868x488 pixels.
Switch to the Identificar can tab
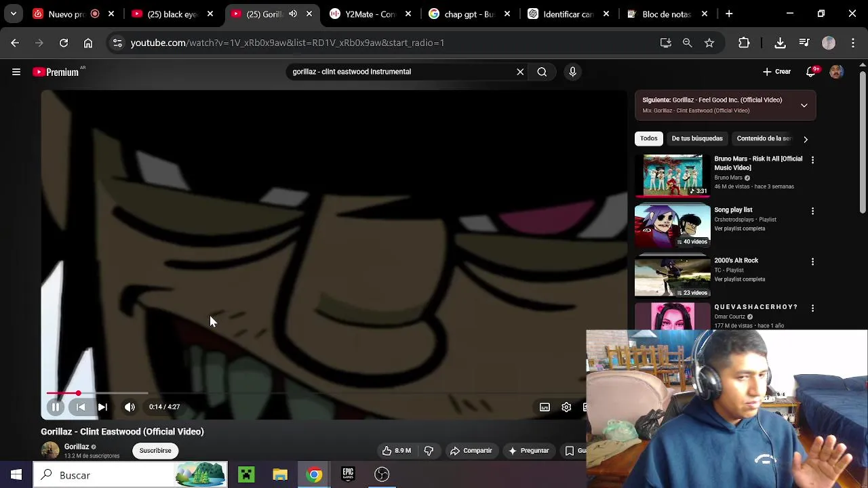point(568,14)
